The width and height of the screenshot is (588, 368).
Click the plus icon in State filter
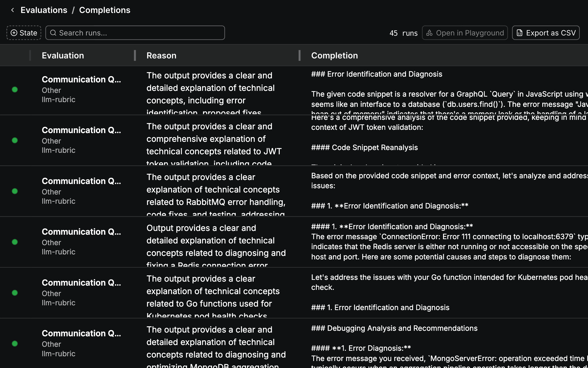(14, 33)
